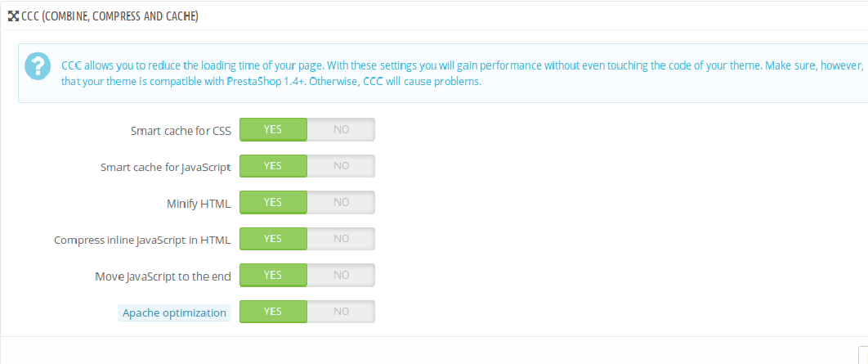The image size is (868, 364).
Task: Turn on Compress inline JavaScript in HTML
Action: coord(273,239)
